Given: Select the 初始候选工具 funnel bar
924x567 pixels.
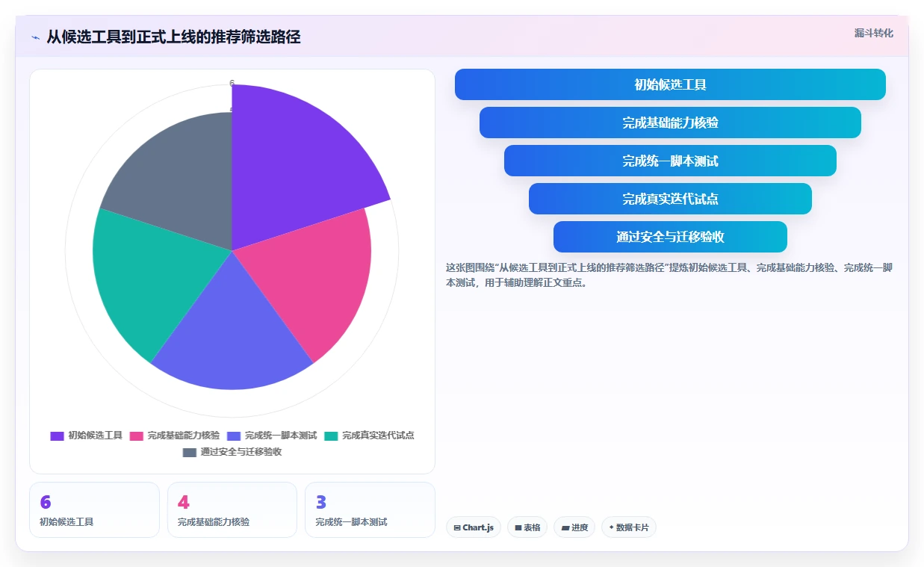Looking at the screenshot, I should [670, 84].
